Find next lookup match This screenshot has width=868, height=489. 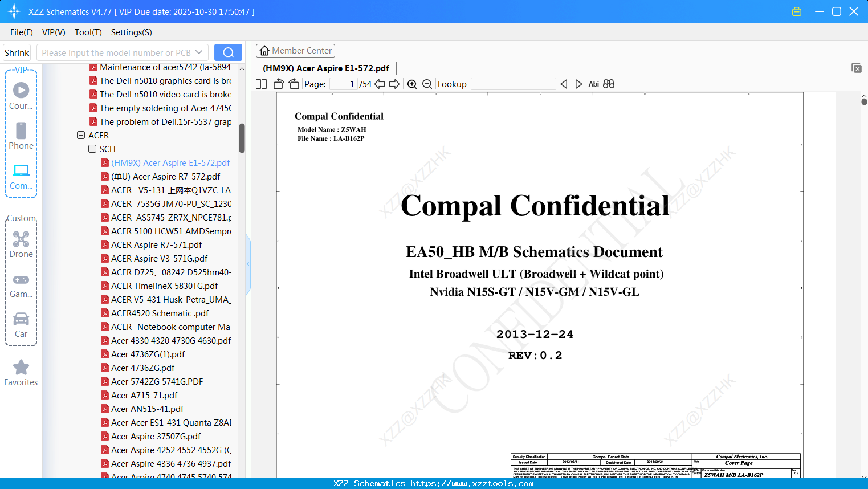coord(578,84)
